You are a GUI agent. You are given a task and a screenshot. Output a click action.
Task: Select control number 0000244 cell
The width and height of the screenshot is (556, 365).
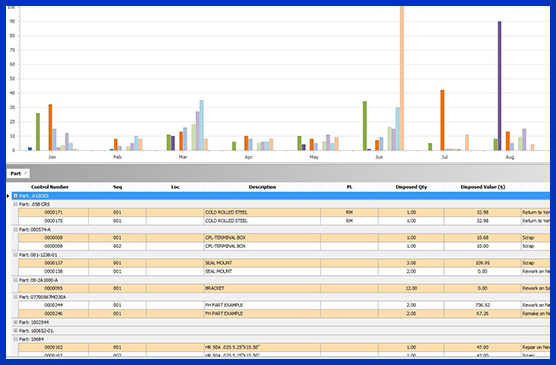54,305
